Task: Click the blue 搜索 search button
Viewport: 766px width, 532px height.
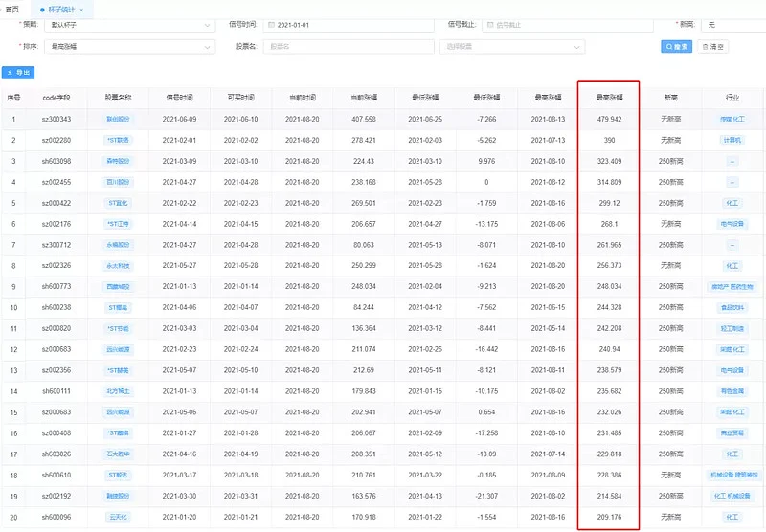Action: click(x=676, y=46)
